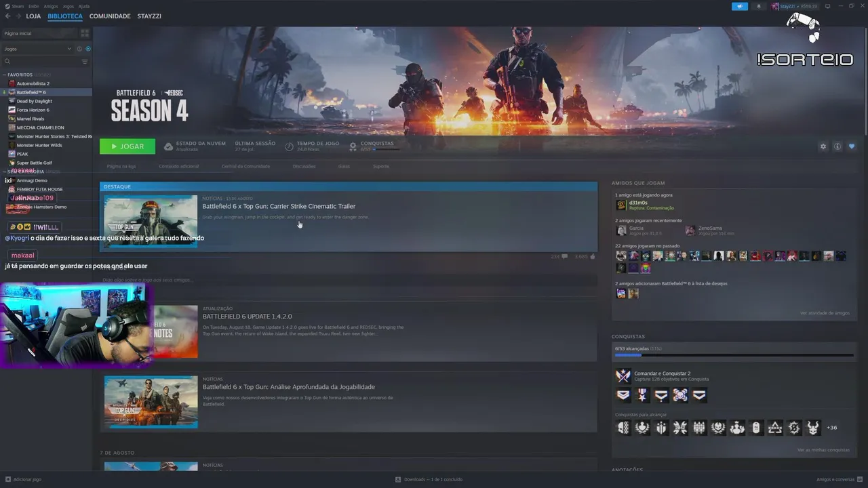Expand the Jogos category dropdown
The height and width of the screenshot is (488, 868).
point(37,49)
